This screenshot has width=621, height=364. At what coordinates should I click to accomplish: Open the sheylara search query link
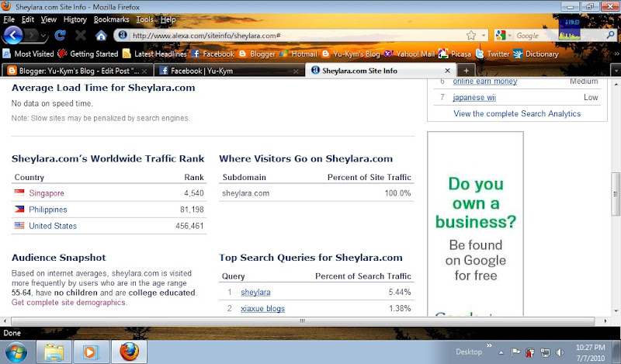(x=255, y=293)
